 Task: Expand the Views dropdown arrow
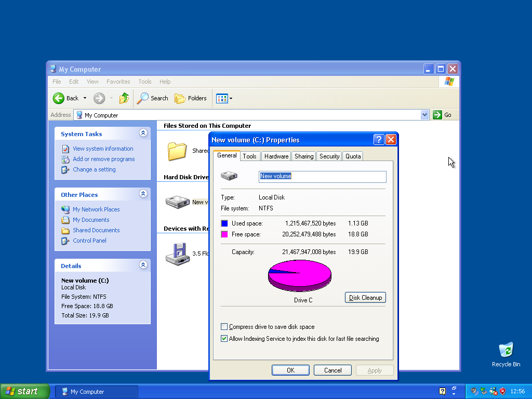click(231, 99)
